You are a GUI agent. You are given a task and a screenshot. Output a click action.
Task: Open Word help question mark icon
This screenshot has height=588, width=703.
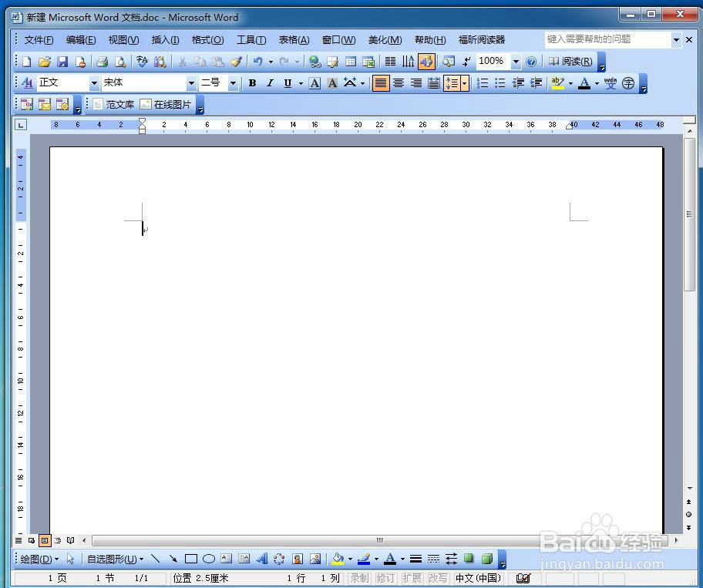[531, 62]
